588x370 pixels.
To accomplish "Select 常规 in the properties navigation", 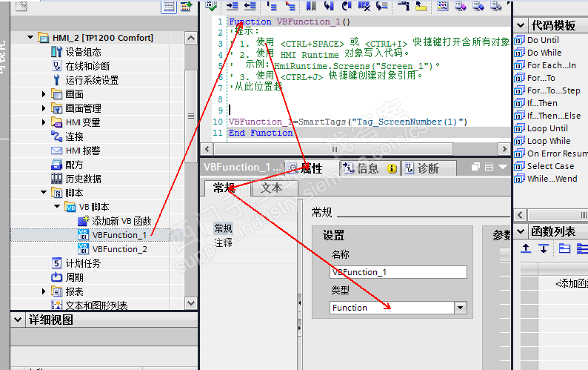I will coord(223,228).
